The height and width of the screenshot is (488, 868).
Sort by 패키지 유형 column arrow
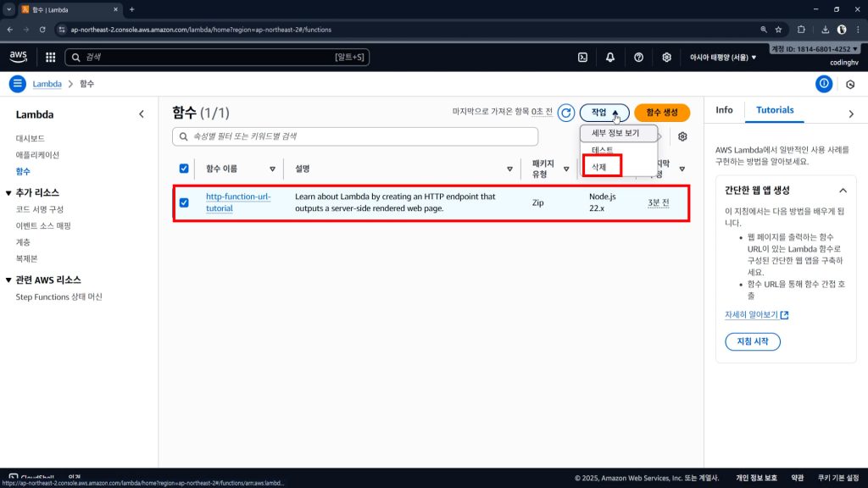(x=566, y=169)
